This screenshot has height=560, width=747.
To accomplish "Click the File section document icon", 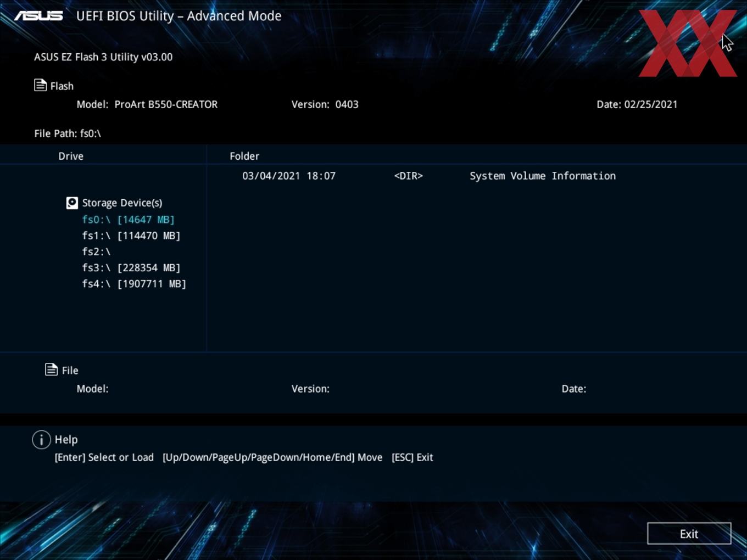I will (x=51, y=369).
